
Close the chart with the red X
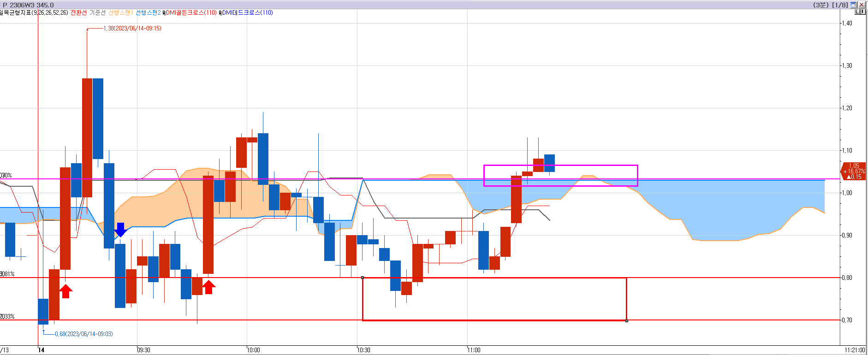click(x=861, y=5)
